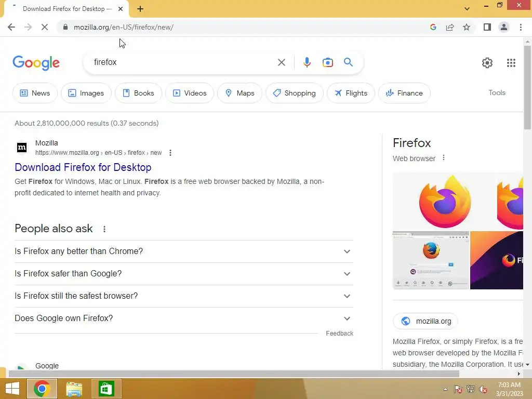Screen dimensions: 532x399
Task: Open the Windows Start menu
Action: tap(12, 389)
